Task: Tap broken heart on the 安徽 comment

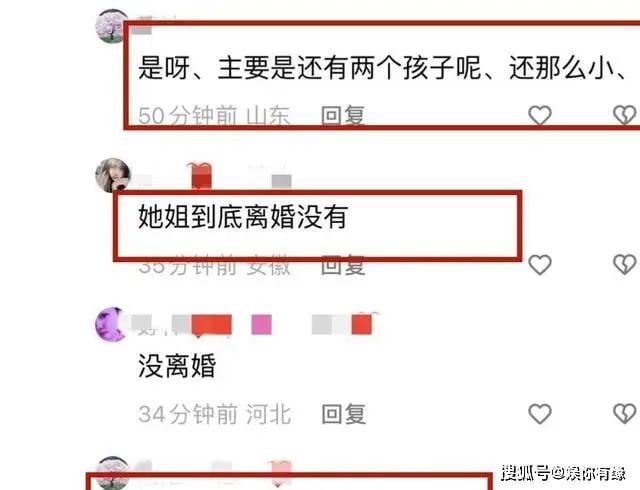Action: pos(624,264)
